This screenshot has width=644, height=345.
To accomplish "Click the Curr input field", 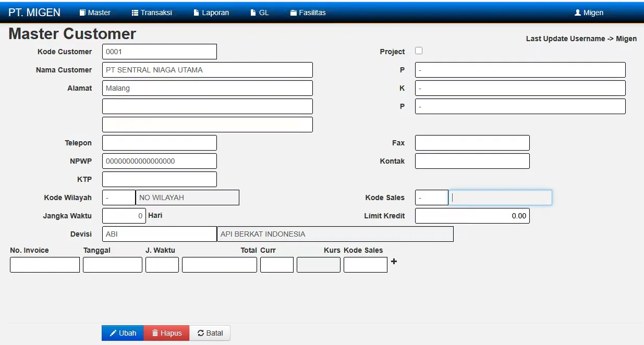I will [x=277, y=265].
